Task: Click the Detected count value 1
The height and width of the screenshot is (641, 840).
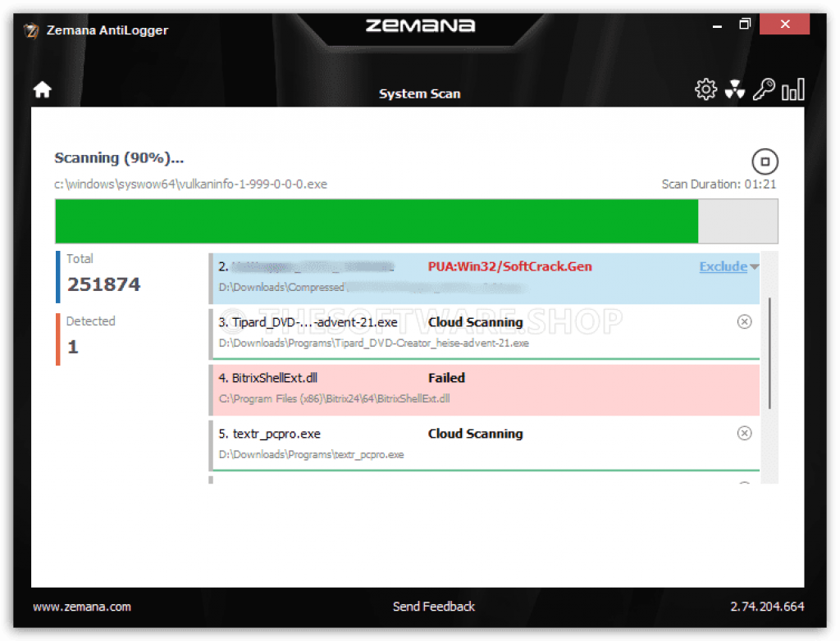Action: [73, 347]
